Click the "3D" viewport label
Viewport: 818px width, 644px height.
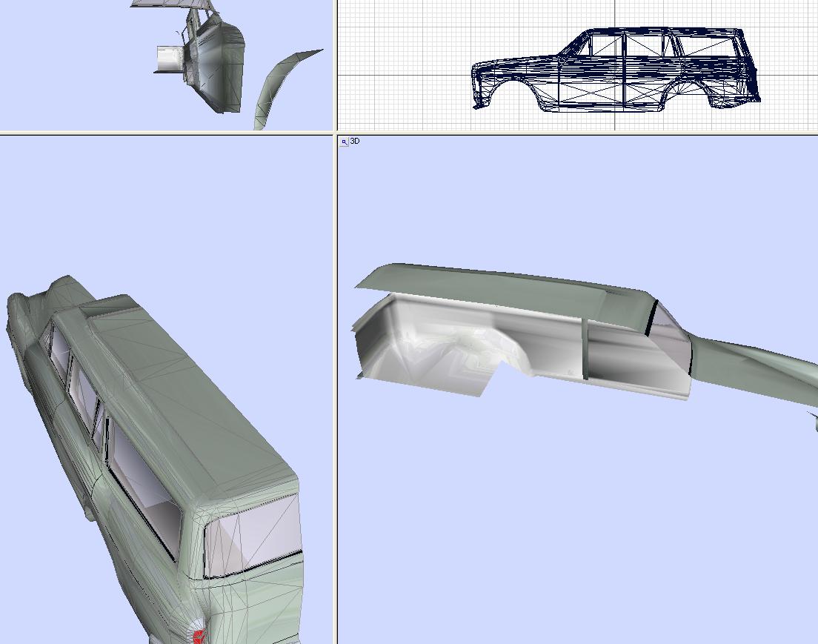[355, 141]
